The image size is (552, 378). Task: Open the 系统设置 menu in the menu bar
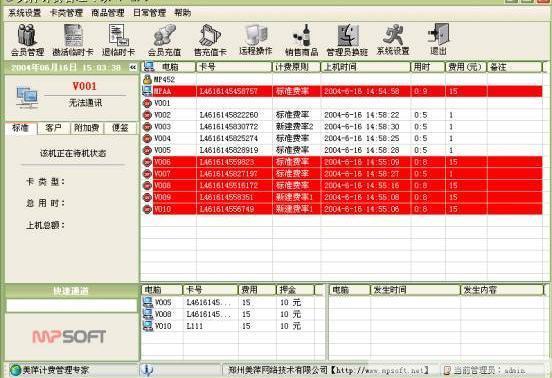(x=25, y=13)
